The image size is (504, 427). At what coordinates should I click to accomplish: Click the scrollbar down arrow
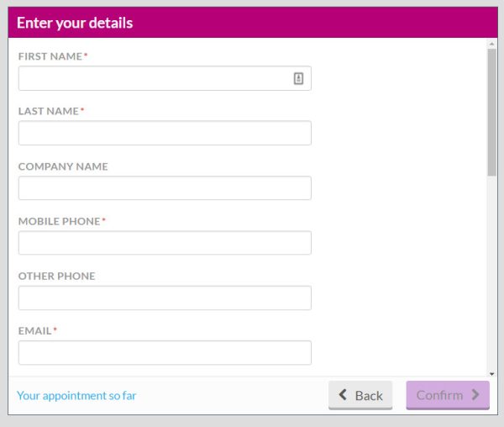tap(491, 372)
